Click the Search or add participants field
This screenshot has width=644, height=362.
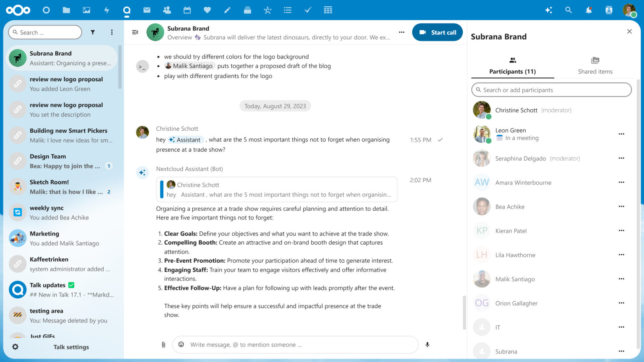[x=551, y=90]
